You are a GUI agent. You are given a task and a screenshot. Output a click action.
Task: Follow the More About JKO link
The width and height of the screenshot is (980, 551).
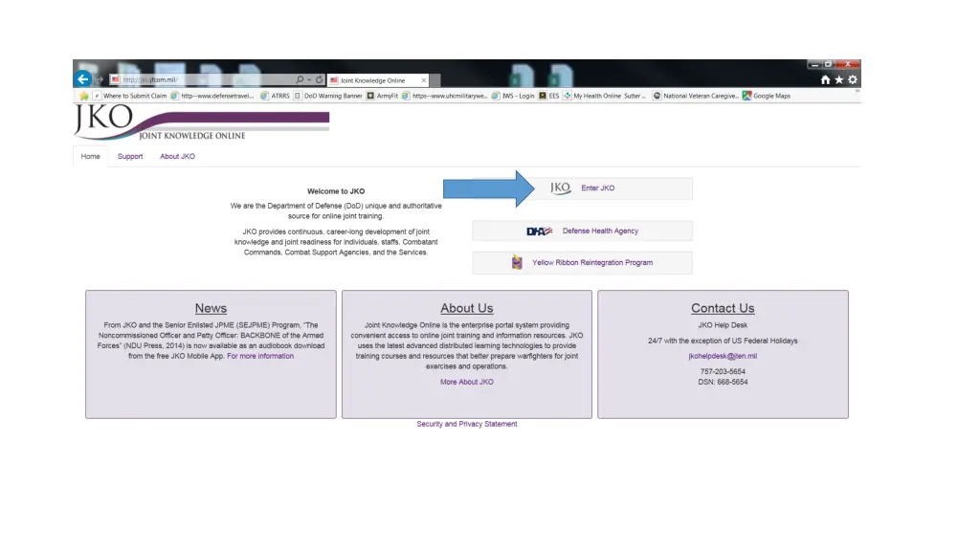(x=467, y=382)
